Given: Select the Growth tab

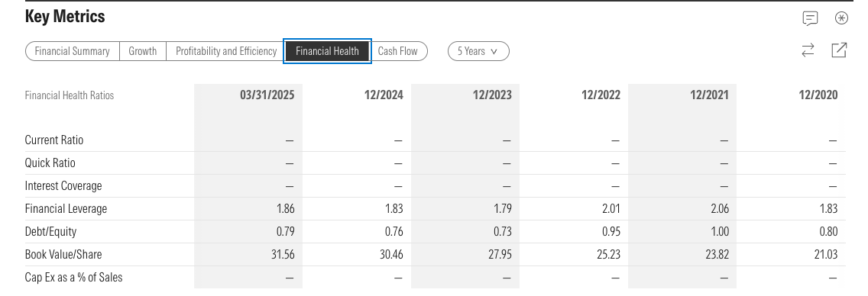Looking at the screenshot, I should point(143,51).
